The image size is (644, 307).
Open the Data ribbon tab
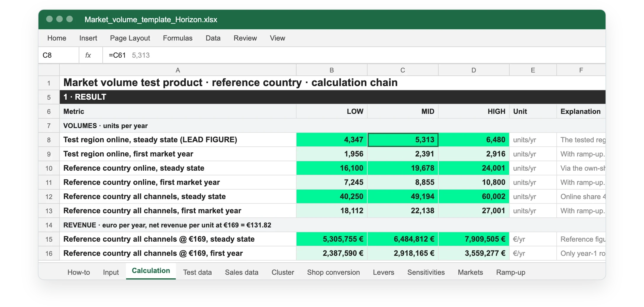pos(213,38)
